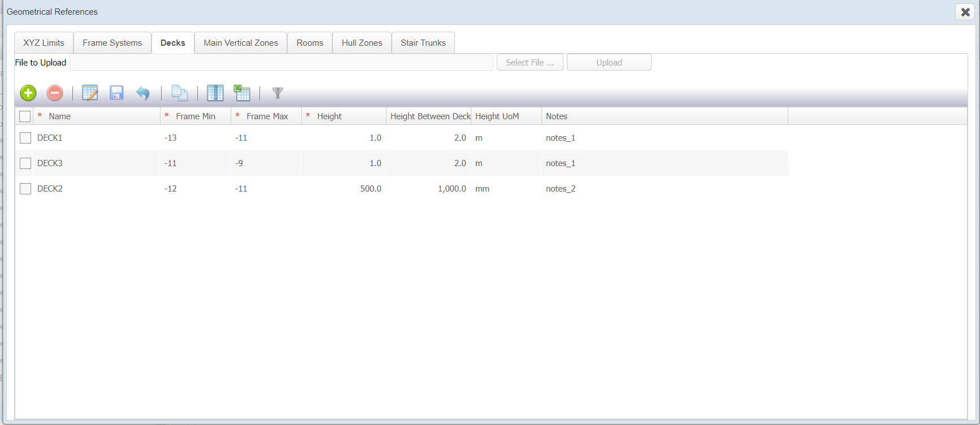Tick the checkbox for DECK3
980x425 pixels.
25,163
